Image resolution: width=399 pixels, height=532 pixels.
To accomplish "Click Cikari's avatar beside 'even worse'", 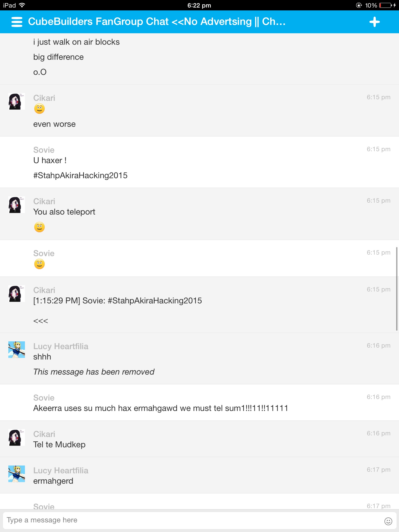I will pyautogui.click(x=17, y=101).
